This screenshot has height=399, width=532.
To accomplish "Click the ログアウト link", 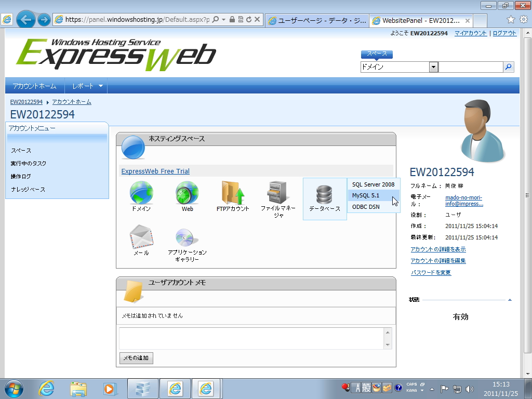I will 504,33.
